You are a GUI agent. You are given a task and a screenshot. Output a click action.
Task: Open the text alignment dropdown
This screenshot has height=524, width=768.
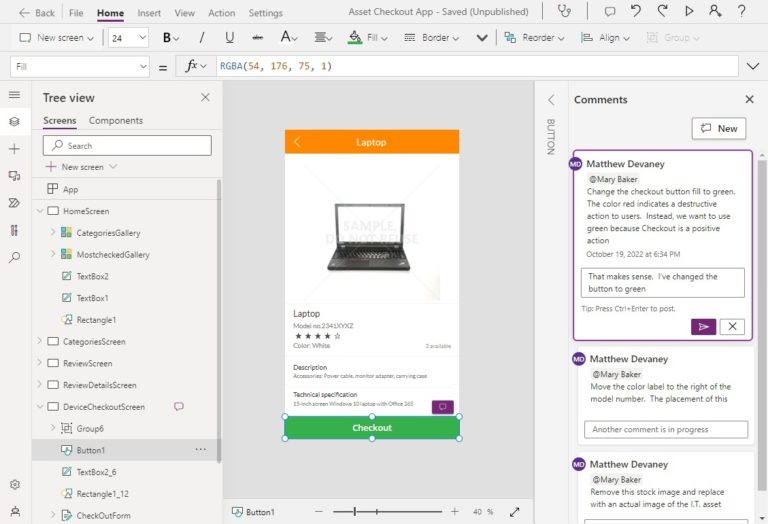(323, 38)
